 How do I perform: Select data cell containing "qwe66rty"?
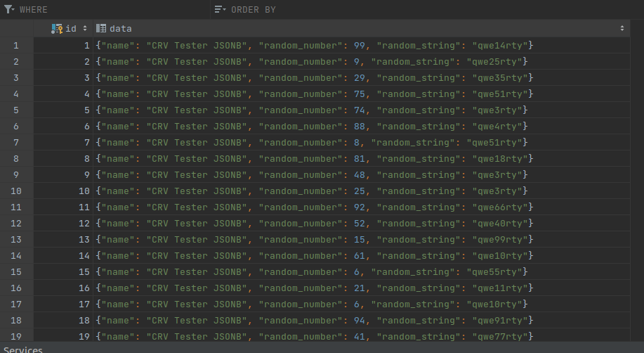coord(315,207)
